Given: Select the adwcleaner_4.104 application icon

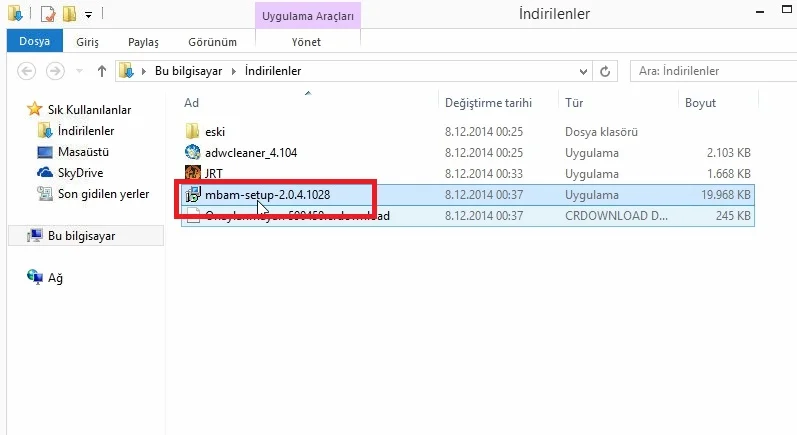Looking at the screenshot, I should [x=193, y=152].
